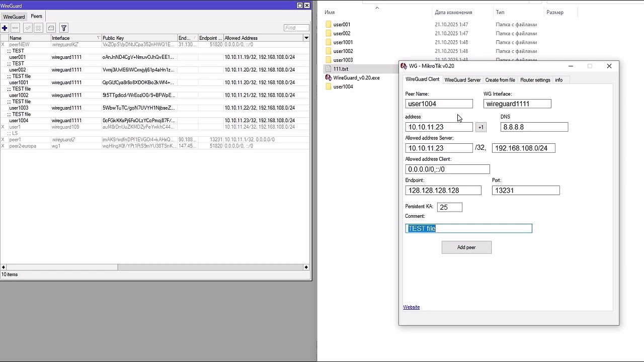This screenshot has height=362, width=644.
Task: Open comment tool in WireGuard toolbar
Action: (x=51, y=28)
